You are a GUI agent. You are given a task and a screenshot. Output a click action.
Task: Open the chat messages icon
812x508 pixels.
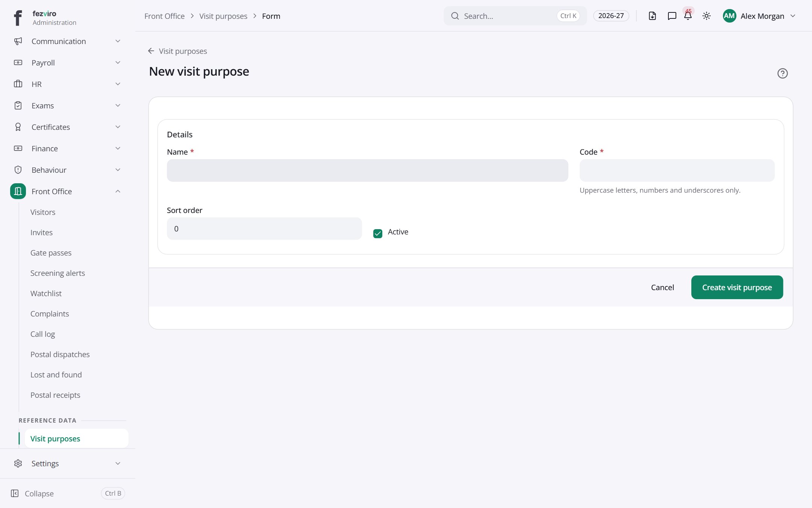(x=672, y=16)
